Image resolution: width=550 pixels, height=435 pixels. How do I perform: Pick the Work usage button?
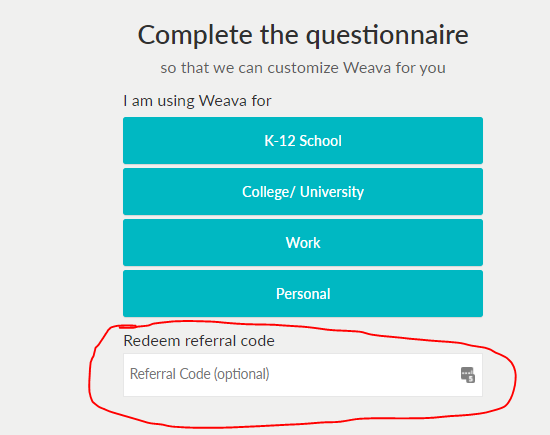coord(303,242)
